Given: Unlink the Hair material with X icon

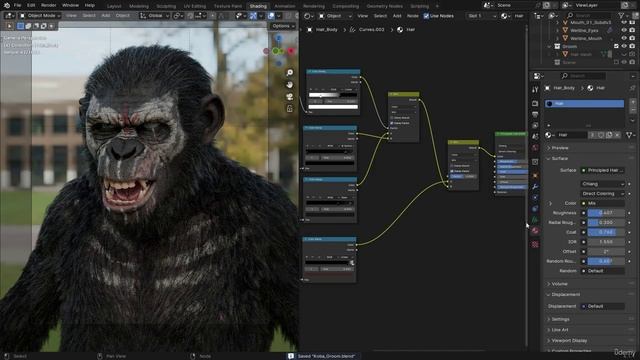Looking at the screenshot, I should (618, 135).
